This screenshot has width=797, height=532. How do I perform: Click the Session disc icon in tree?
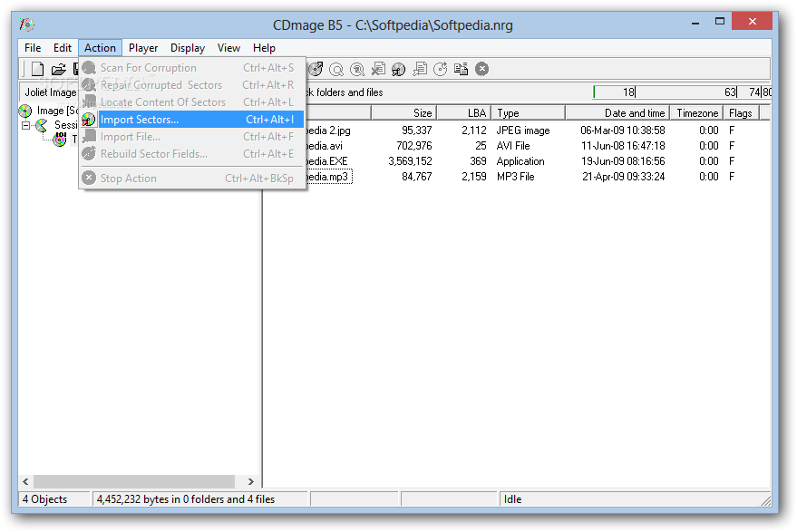click(42, 125)
